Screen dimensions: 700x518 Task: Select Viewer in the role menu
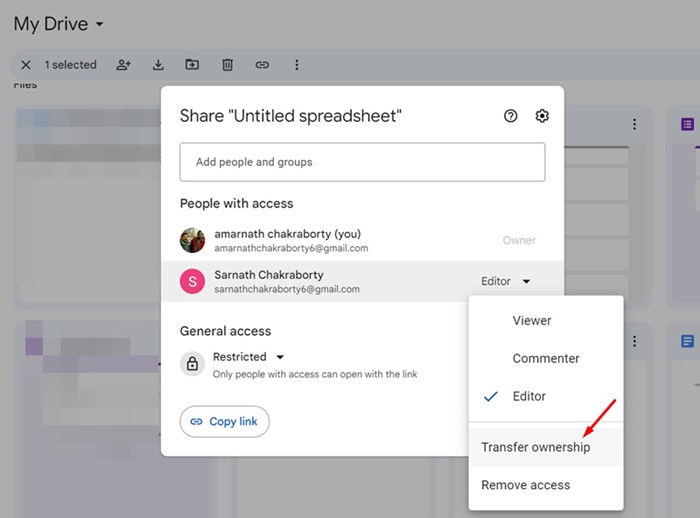(x=546, y=321)
